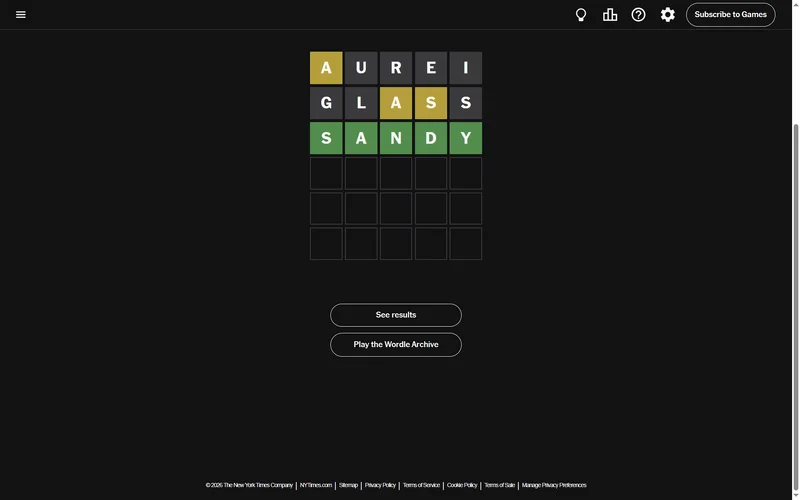
Task: Open the Cookie Policy link
Action: click(462, 485)
